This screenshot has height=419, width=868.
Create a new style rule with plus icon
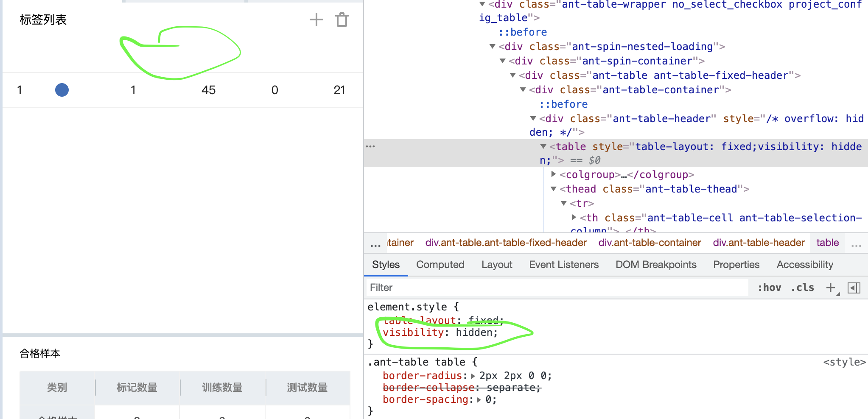[x=830, y=287]
